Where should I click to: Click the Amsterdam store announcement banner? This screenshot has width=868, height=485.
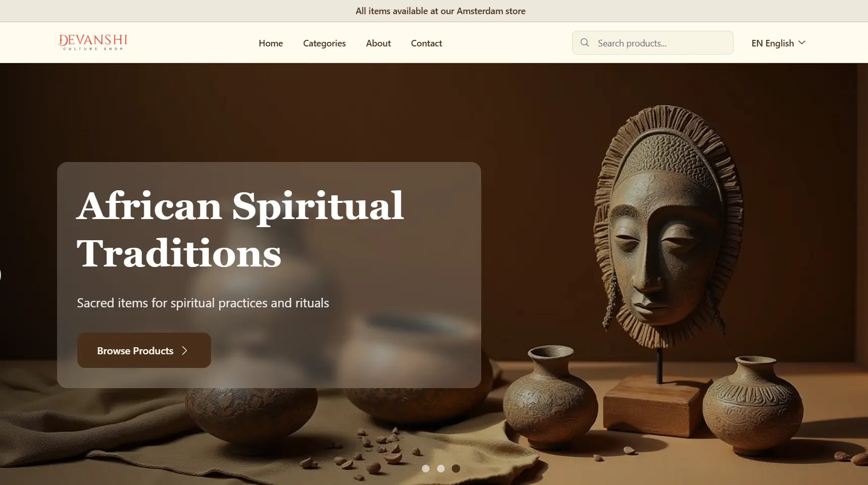(440, 11)
